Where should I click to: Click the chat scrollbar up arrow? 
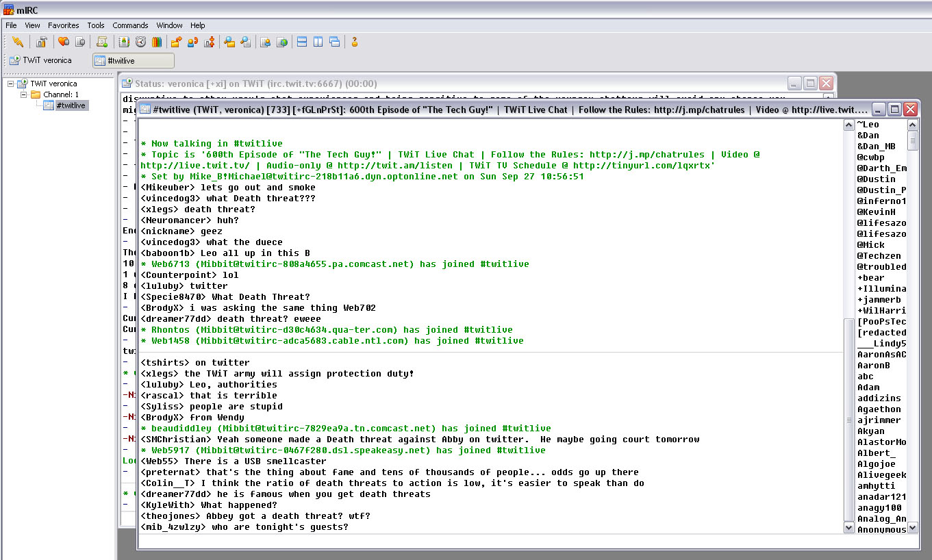[x=849, y=125]
